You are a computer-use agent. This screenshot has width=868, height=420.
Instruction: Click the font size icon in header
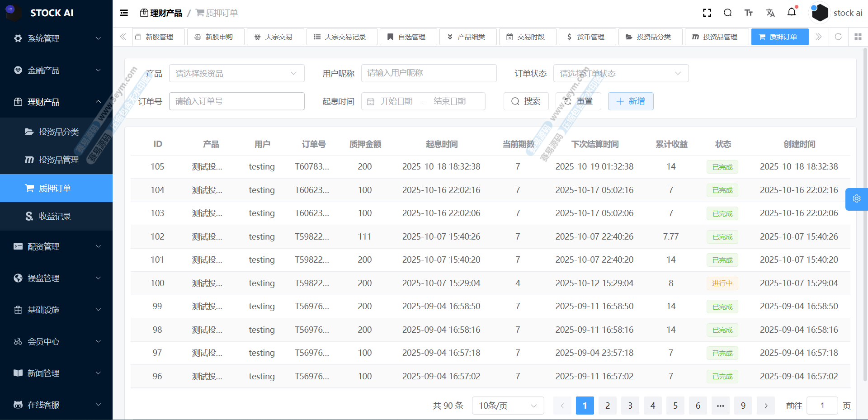click(x=749, y=13)
